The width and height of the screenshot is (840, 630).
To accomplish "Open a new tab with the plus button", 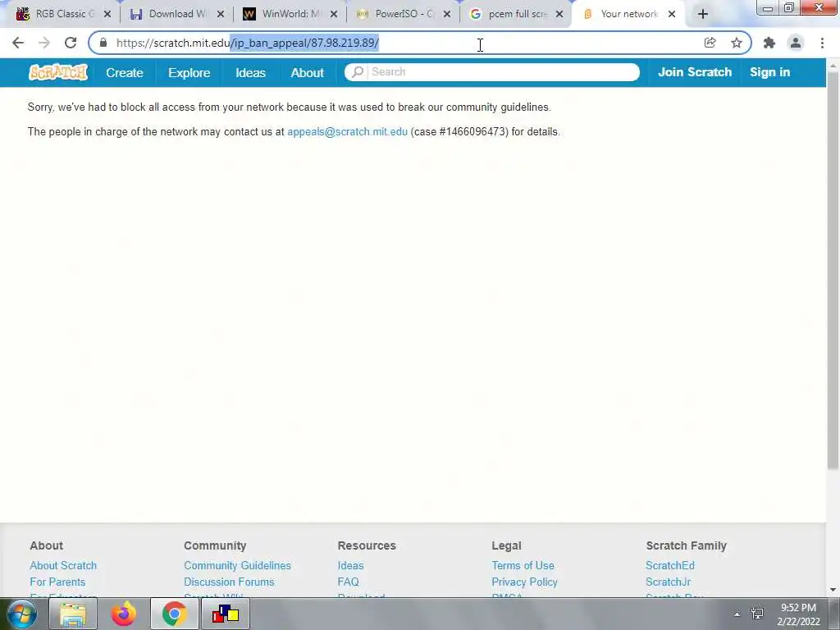I will pyautogui.click(x=703, y=14).
